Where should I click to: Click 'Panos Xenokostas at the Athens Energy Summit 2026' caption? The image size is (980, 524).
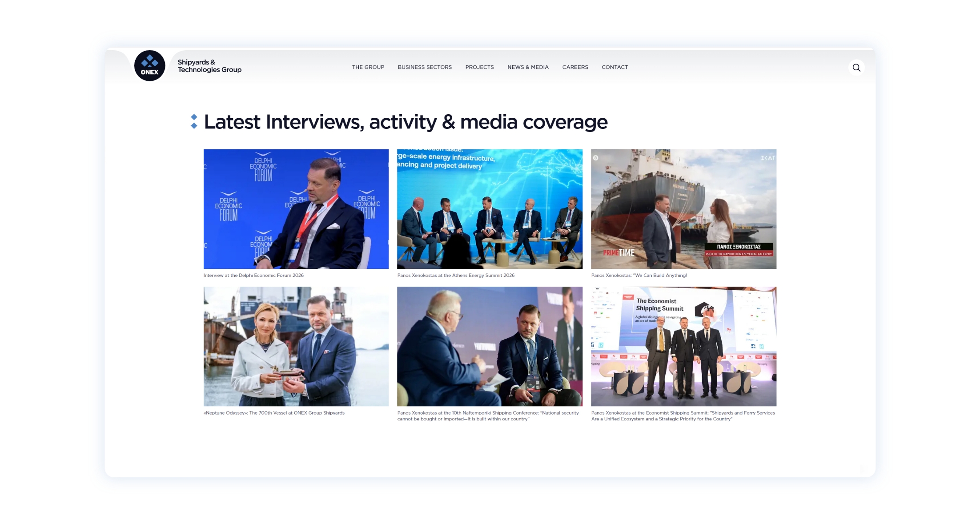pos(456,276)
